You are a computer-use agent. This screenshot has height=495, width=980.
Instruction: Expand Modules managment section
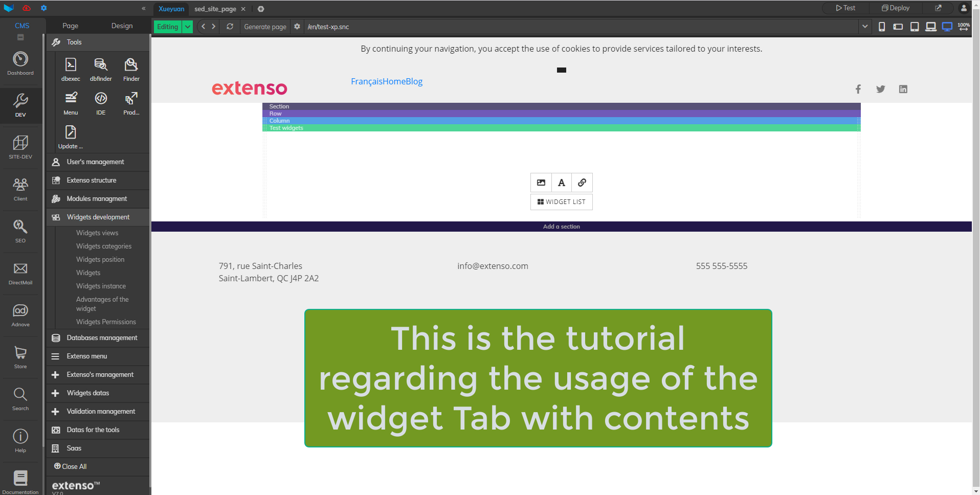98,199
